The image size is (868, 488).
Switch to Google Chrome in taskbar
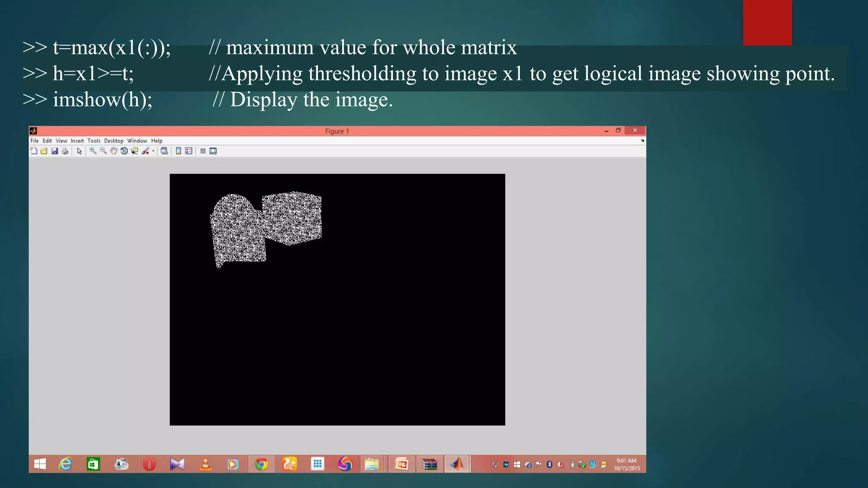click(x=261, y=464)
